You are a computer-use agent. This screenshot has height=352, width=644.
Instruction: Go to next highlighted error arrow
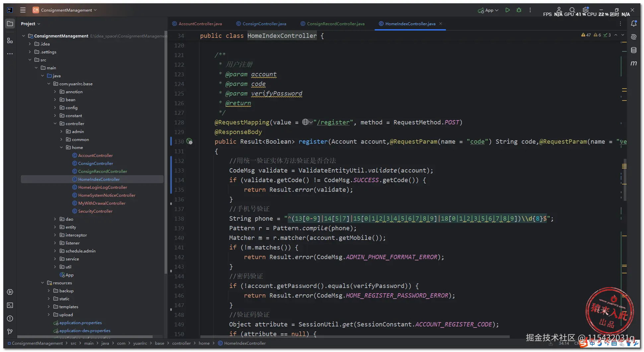pyautogui.click(x=623, y=35)
